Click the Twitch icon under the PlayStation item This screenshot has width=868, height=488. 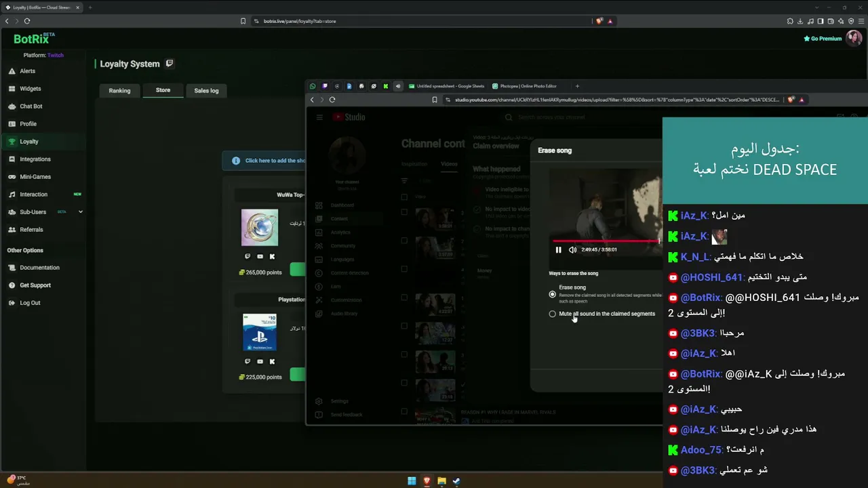pos(248,361)
